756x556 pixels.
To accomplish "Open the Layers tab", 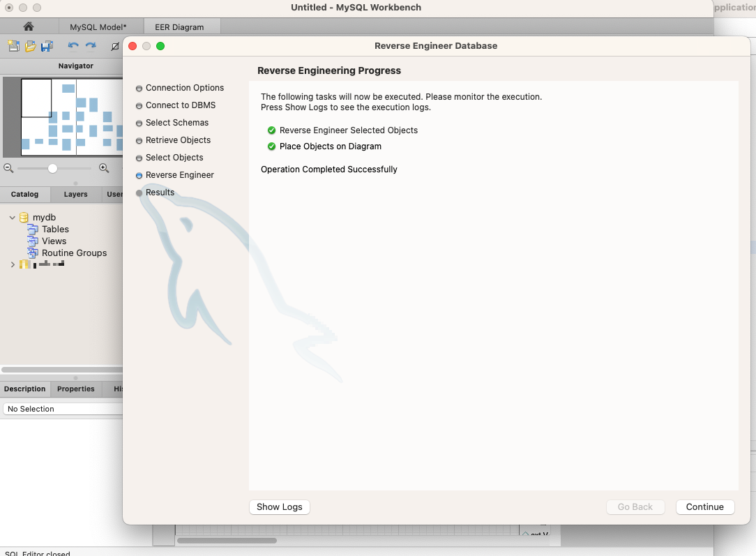I will [76, 194].
